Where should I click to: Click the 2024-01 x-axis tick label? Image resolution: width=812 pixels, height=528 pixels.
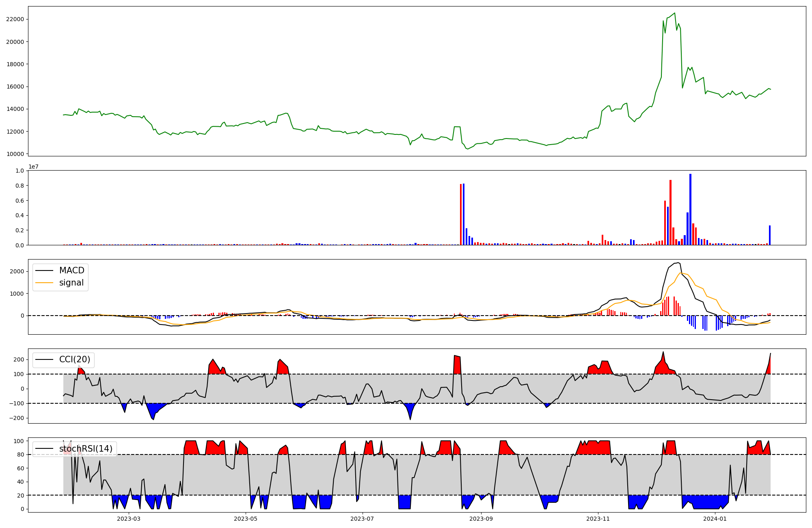point(715,519)
